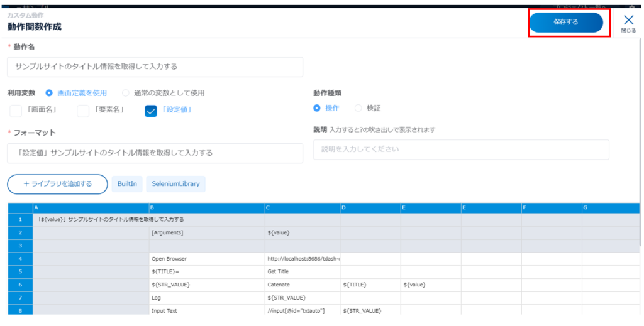The width and height of the screenshot is (644, 326).
Task: Click the 動作名 input field
Action: [x=155, y=67]
